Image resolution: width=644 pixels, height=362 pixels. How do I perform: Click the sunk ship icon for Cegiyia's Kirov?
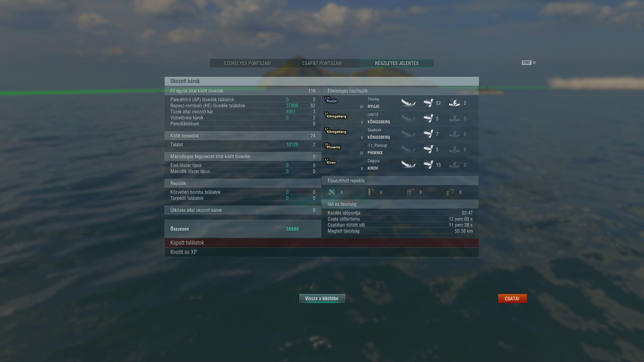pos(409,165)
